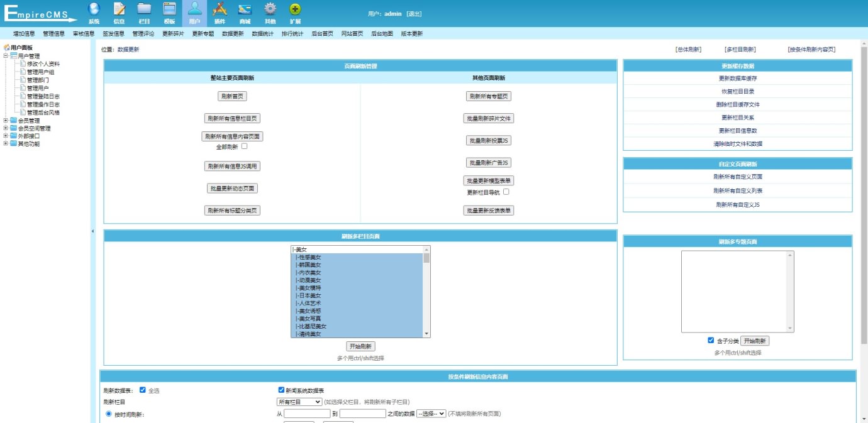Screen dimensions: 868x423
Task: Click the 会员空间管理 folder icon
Action: 13,128
